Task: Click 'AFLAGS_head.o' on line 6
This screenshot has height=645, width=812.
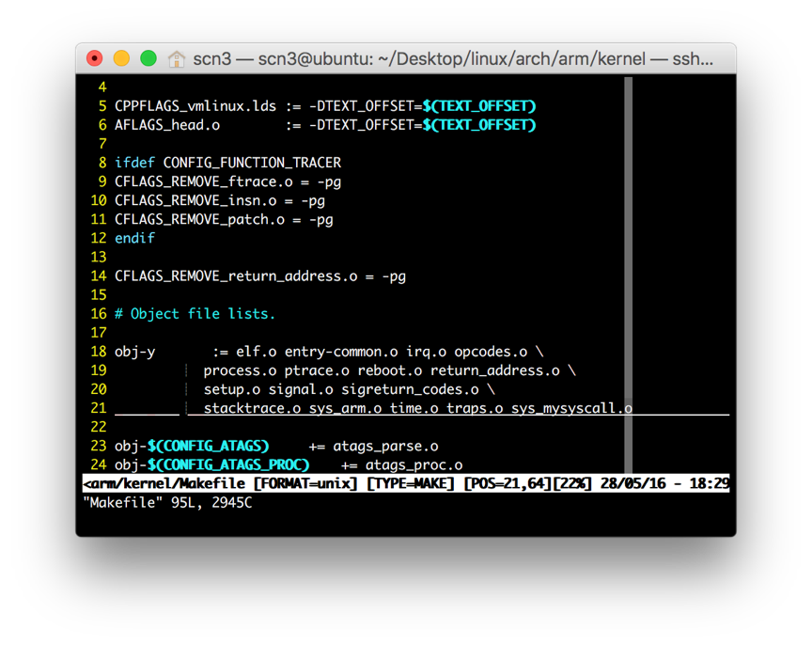Action: 167,125
